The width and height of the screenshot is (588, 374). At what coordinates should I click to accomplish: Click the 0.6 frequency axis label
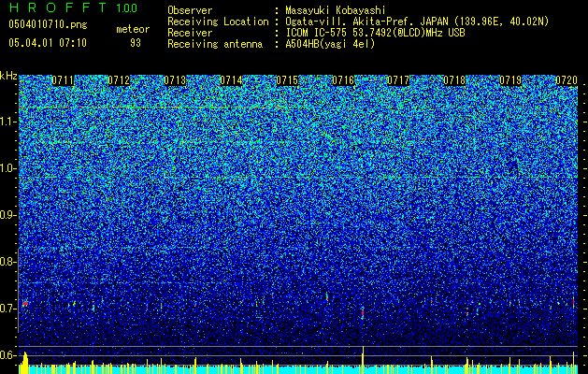8,355
